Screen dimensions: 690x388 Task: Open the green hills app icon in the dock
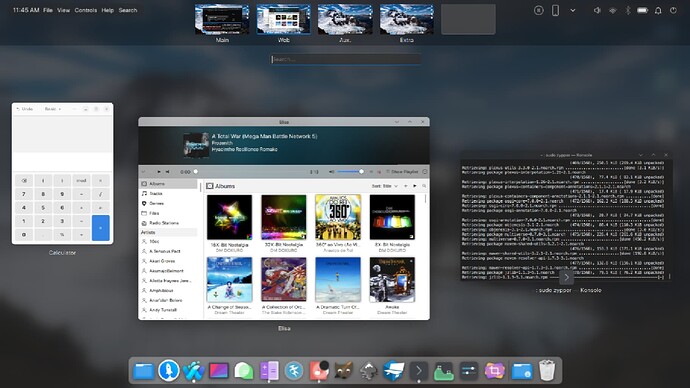point(444,371)
